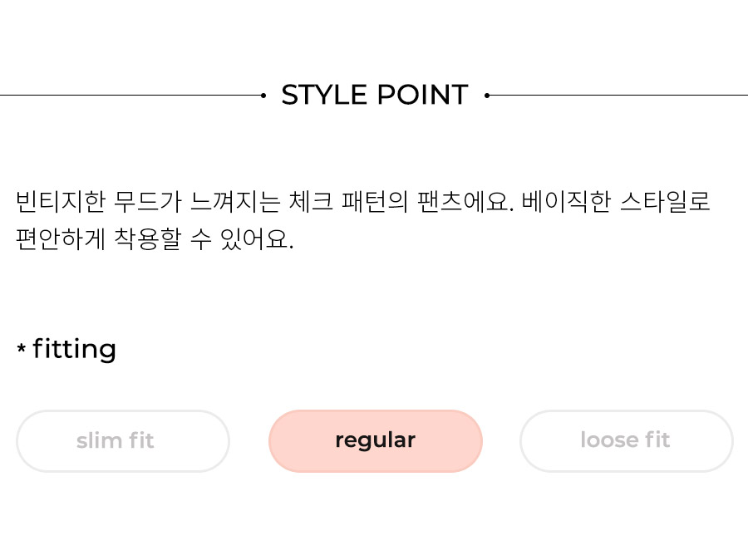Click the word 있어요 ending the description
This screenshot has height=560, width=748.
(253, 238)
